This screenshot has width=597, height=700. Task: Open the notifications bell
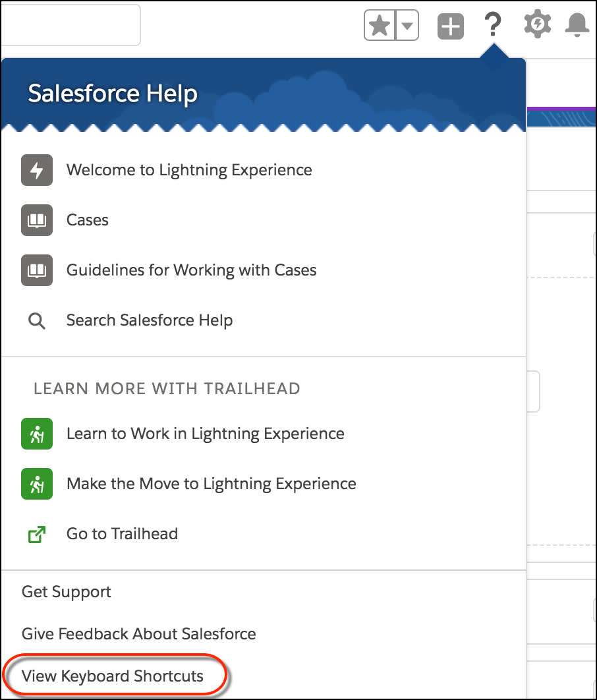click(577, 24)
